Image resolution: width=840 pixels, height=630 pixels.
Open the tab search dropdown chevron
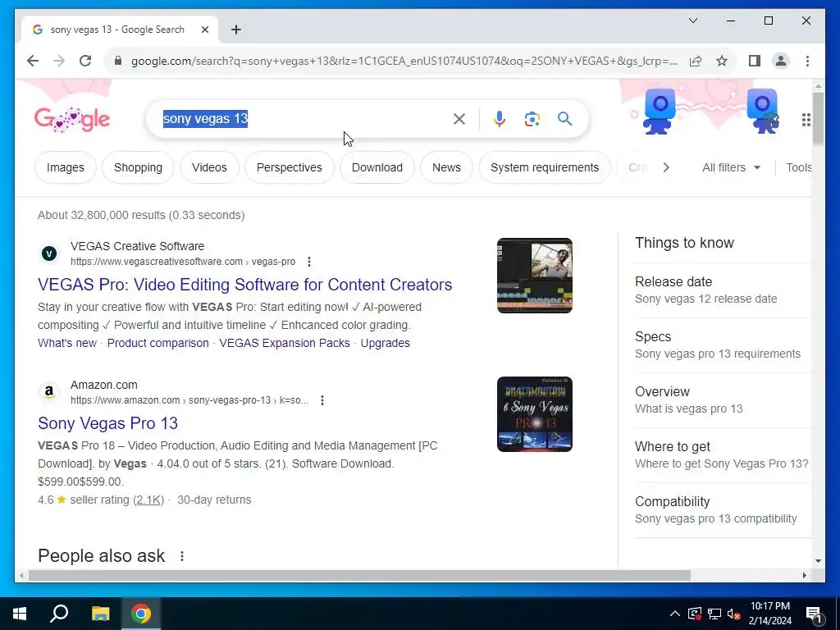(x=692, y=21)
